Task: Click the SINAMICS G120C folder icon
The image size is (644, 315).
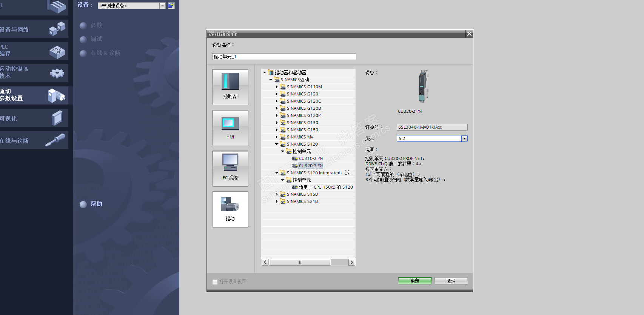Action: [x=282, y=101]
